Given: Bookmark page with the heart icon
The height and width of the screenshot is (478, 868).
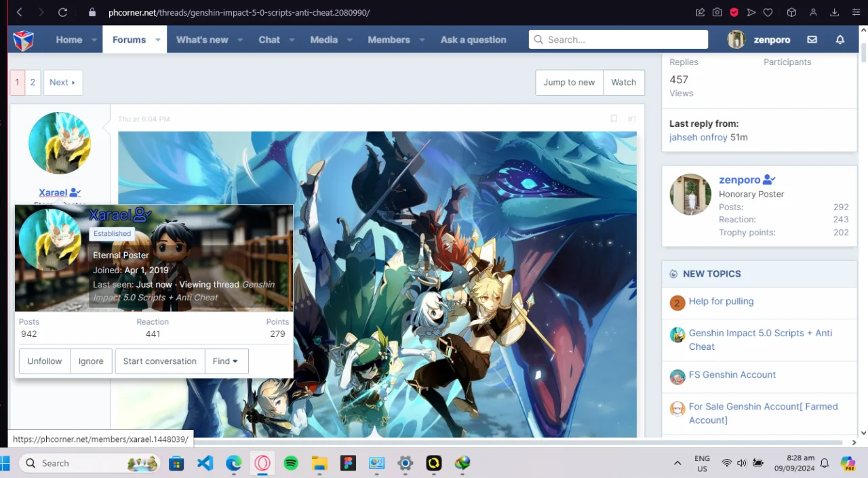Looking at the screenshot, I should (768, 12).
